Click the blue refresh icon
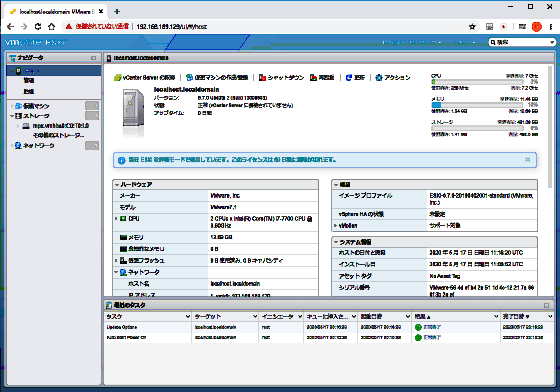This screenshot has height=392, width=560. pyautogui.click(x=349, y=77)
